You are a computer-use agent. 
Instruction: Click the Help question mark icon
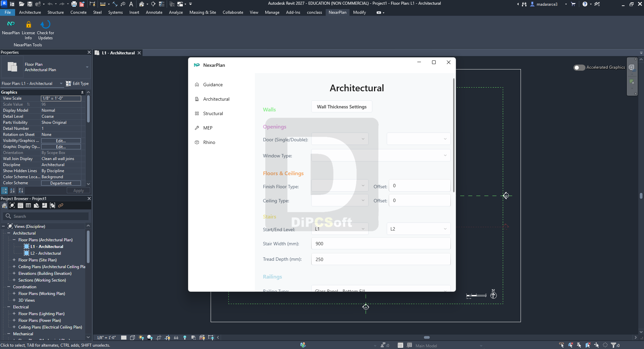[x=585, y=4]
